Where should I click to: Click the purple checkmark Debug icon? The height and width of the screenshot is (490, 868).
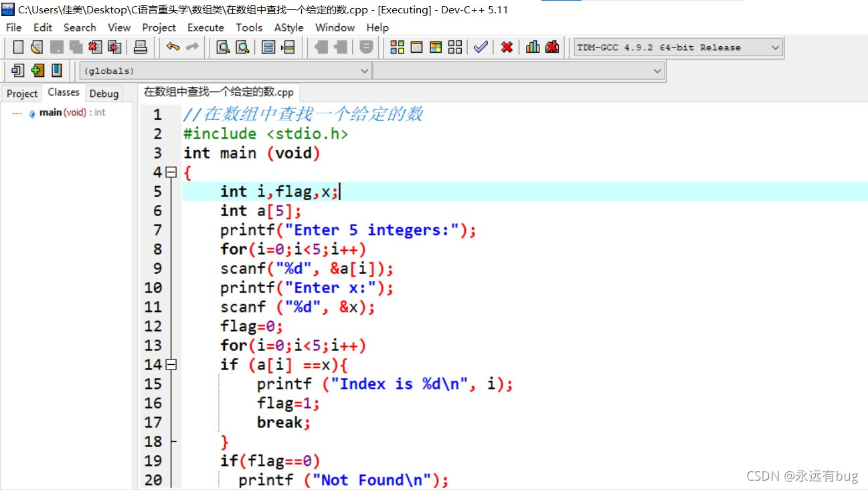coord(481,48)
